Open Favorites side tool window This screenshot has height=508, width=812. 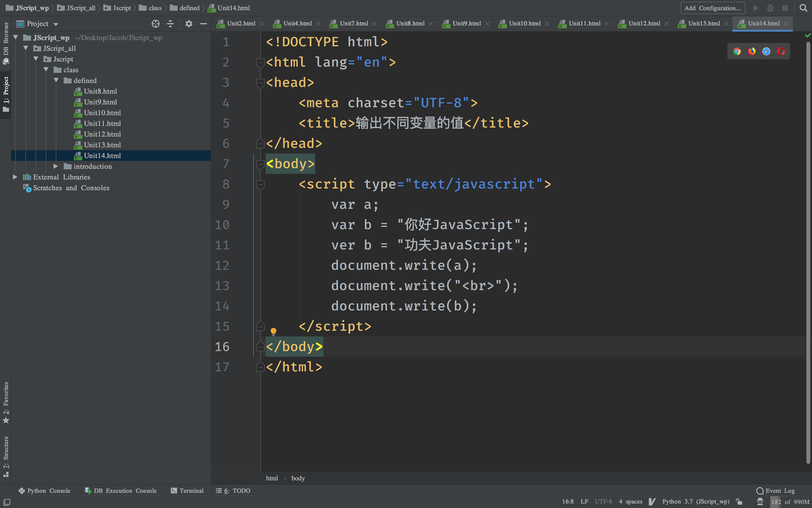click(x=6, y=403)
